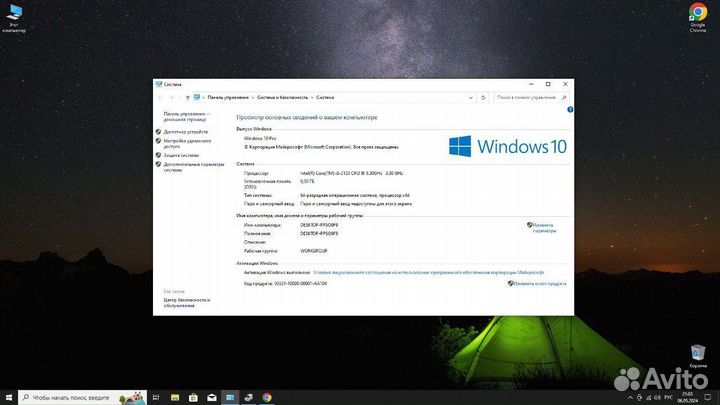Select the product ID code text
This screenshot has width=720, height=405.
pyautogui.click(x=301, y=284)
